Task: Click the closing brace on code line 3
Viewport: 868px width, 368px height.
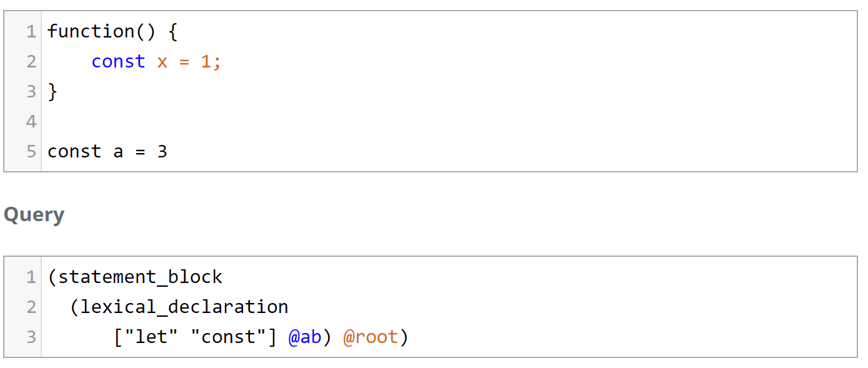Action: pos(52,92)
